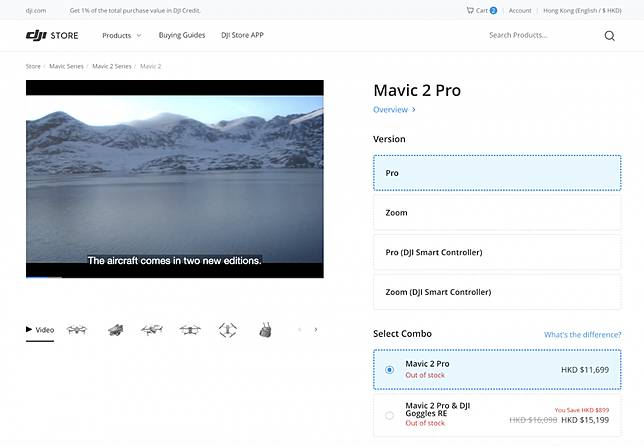Expand the Products dropdown menu
Image resolution: width=644 pixels, height=447 pixels.
[121, 35]
